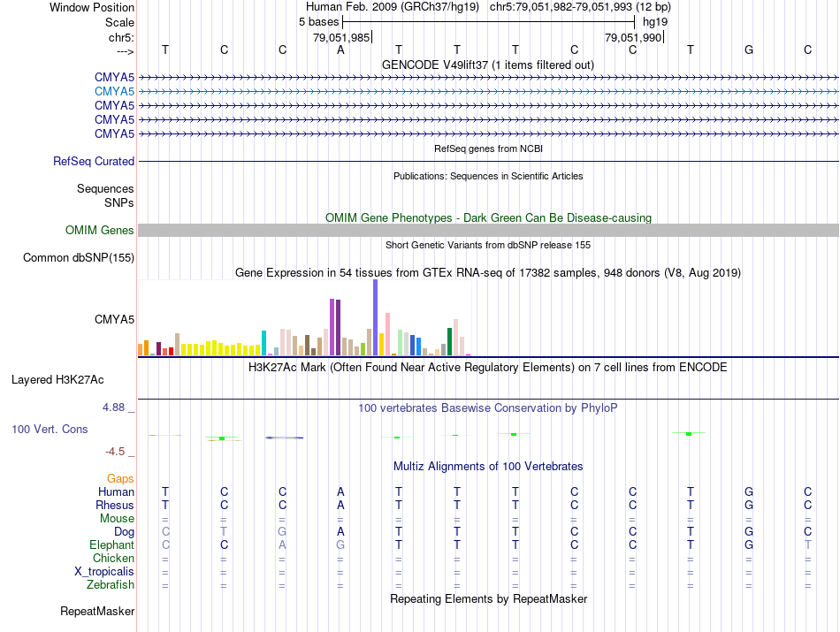Image resolution: width=840 pixels, height=632 pixels.
Task: Open the GTEx Gene Expression track title
Action: [488, 273]
